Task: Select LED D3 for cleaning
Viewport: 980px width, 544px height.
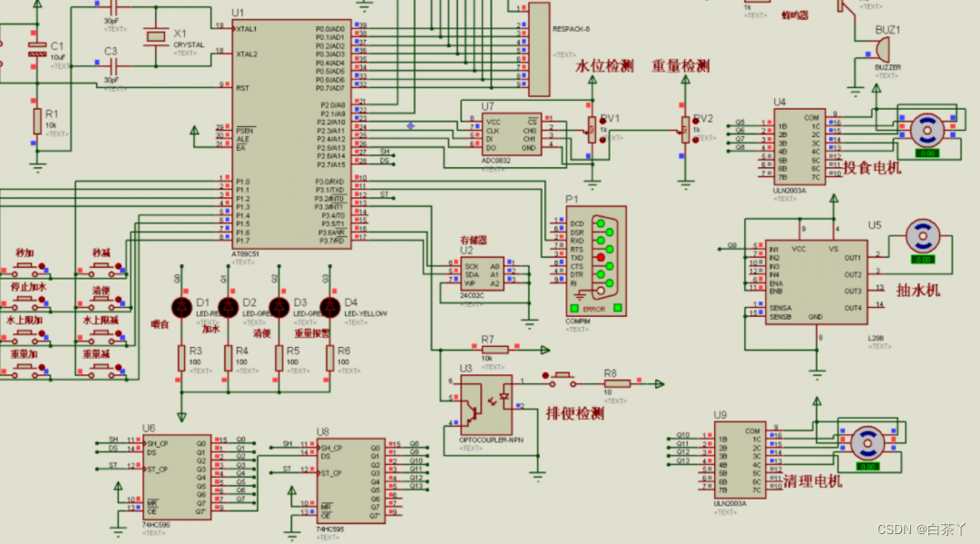Action: pos(279,307)
